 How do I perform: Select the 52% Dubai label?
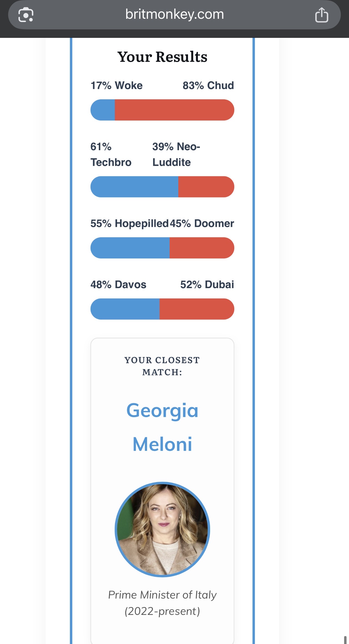coord(207,285)
